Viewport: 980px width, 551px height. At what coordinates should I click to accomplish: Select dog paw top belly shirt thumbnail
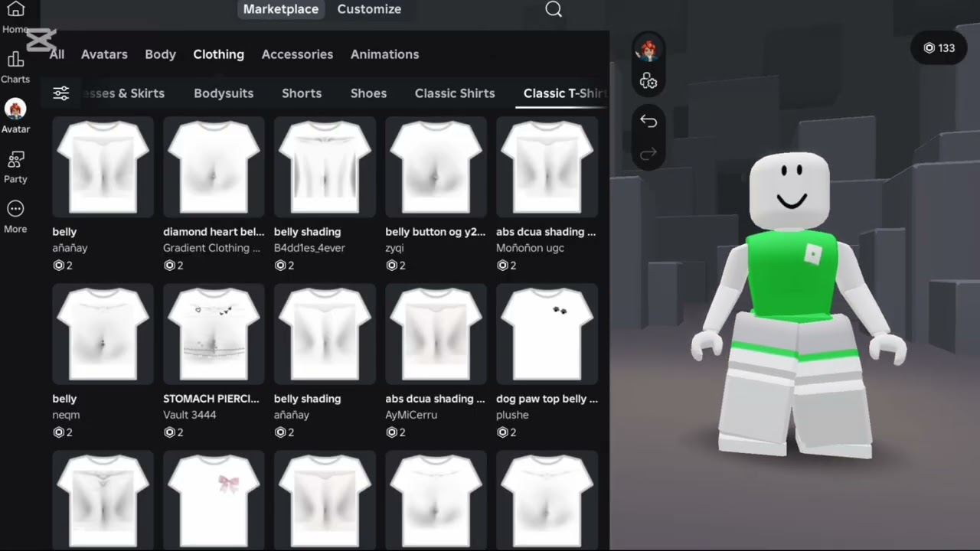547,334
